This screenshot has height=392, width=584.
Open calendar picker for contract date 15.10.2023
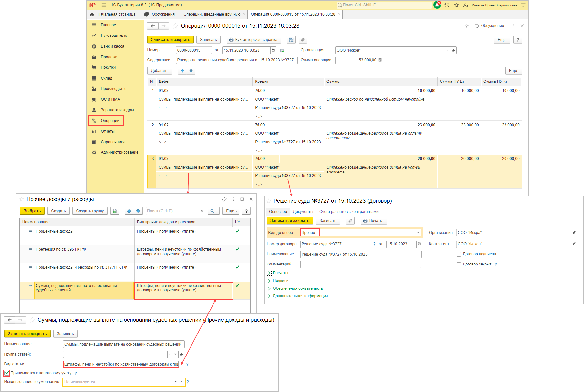[419, 244]
